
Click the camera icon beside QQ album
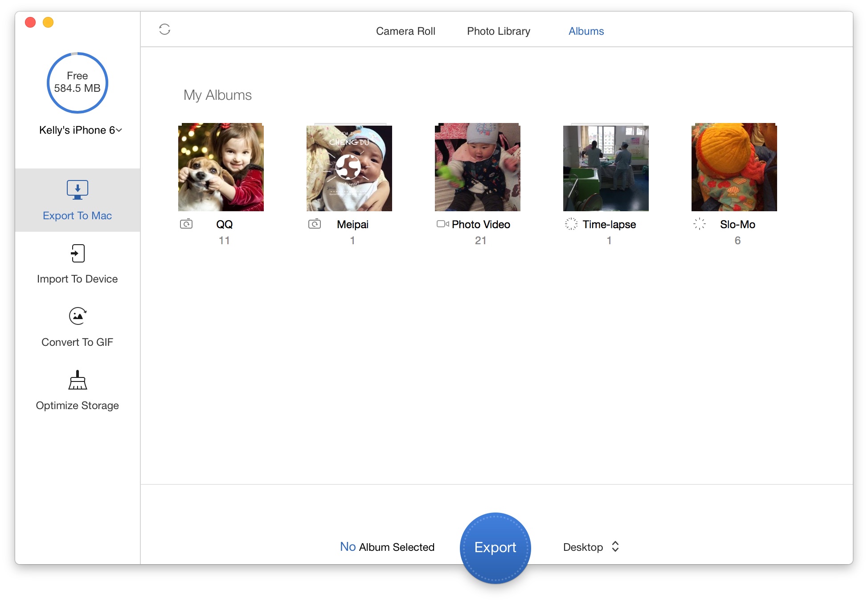[x=186, y=224]
